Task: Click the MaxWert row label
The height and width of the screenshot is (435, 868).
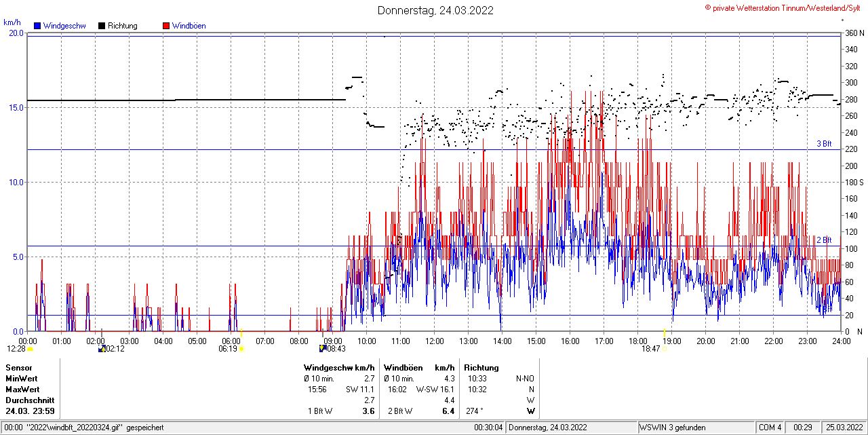Action: click(22, 390)
